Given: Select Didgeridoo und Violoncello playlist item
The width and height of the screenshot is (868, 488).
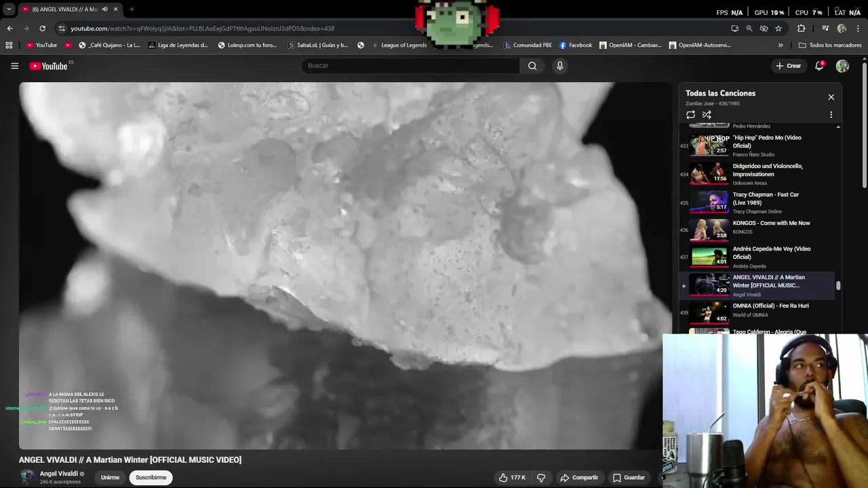Looking at the screenshot, I should tap(757, 174).
